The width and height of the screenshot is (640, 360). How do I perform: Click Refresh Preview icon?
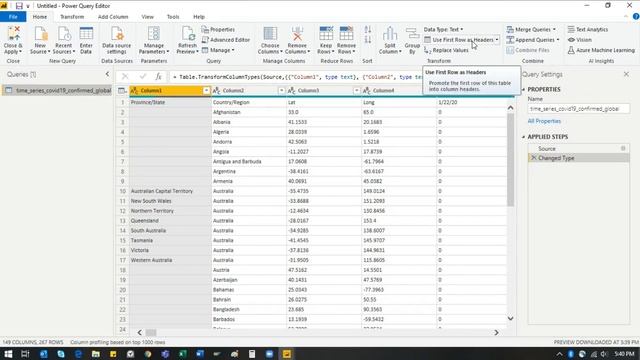point(188,33)
